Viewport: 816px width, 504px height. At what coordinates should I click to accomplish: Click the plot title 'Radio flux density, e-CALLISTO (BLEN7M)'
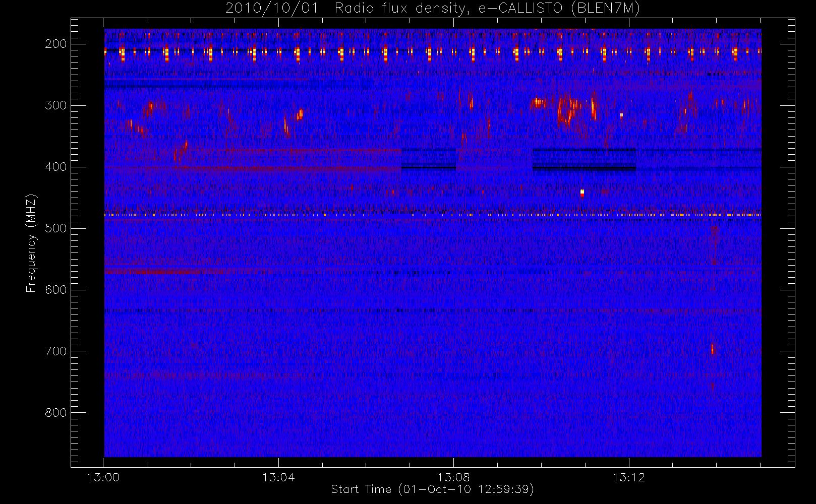487,9
